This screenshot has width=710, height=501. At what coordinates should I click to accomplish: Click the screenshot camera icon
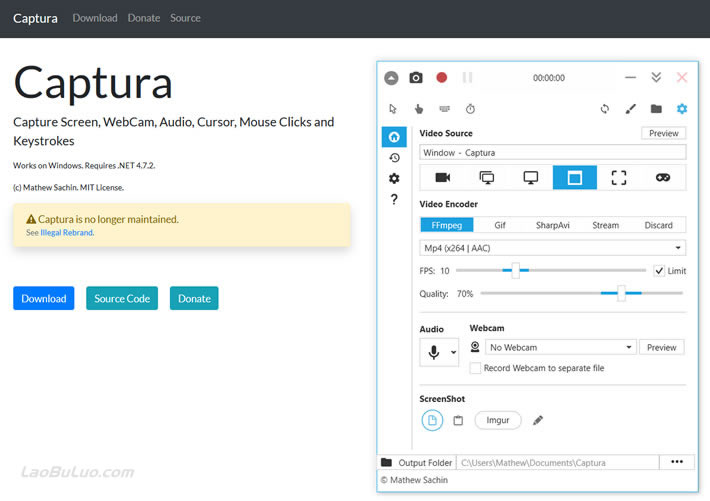point(416,77)
